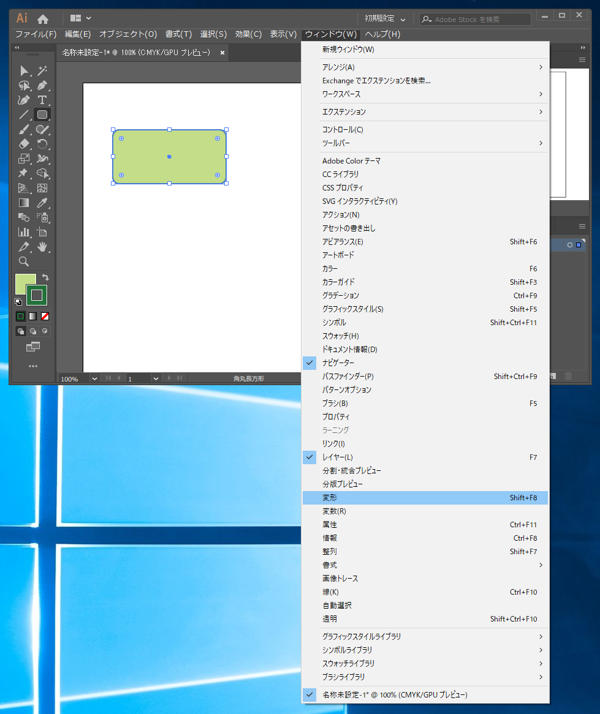Select the Puppet Warp pin tool
This screenshot has height=714, width=600.
[x=24, y=173]
